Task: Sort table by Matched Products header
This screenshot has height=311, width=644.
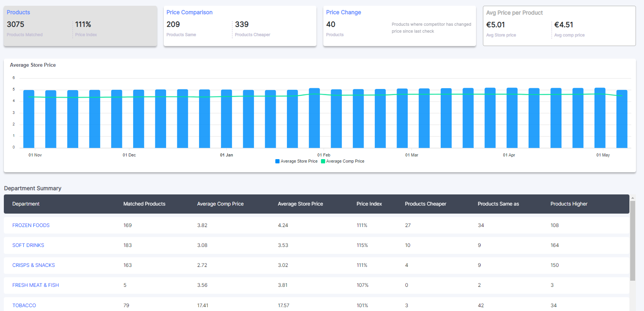Action: click(x=144, y=204)
